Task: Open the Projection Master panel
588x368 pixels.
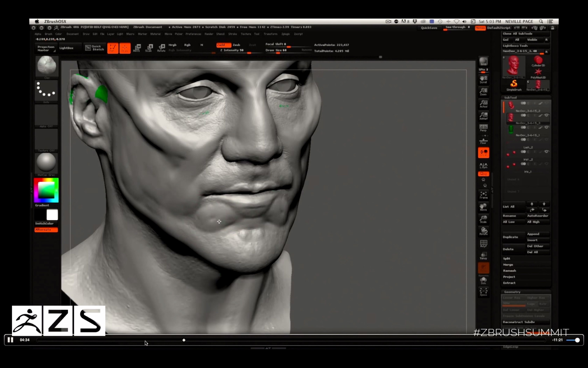Action: coord(46,48)
